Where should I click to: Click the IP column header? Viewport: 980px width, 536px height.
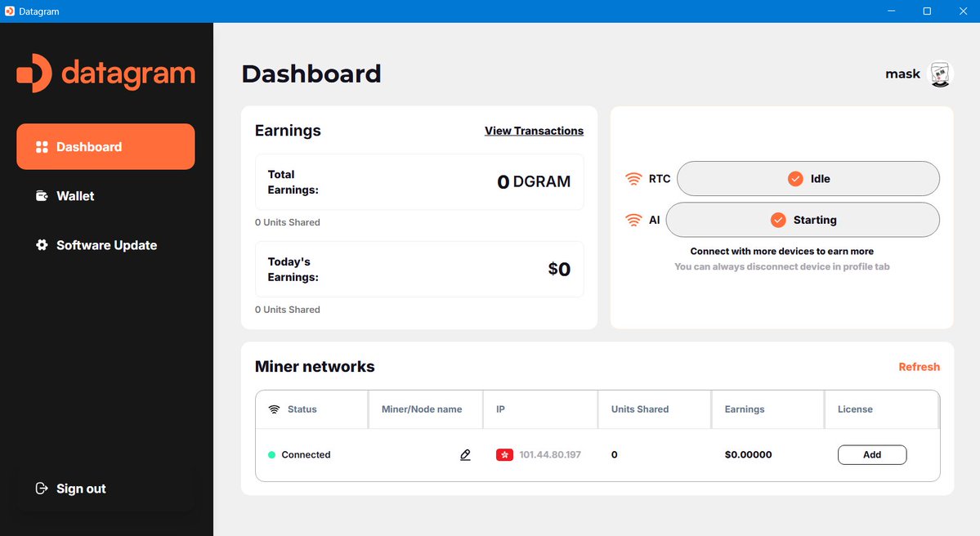(500, 409)
